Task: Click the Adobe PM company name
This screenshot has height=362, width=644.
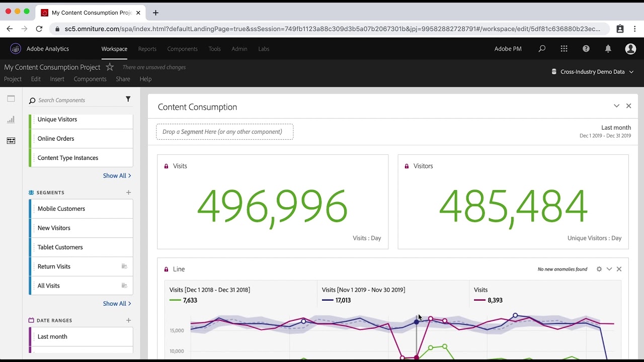Action: click(x=508, y=49)
